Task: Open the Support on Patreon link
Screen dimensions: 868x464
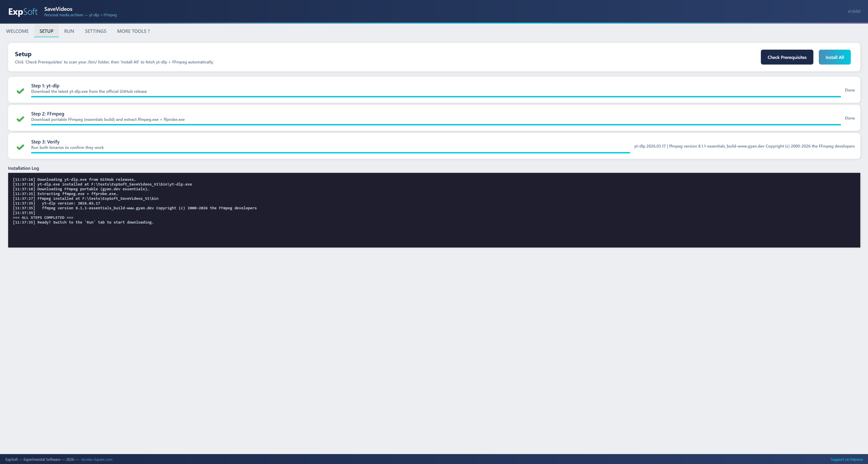Action: tap(847, 459)
